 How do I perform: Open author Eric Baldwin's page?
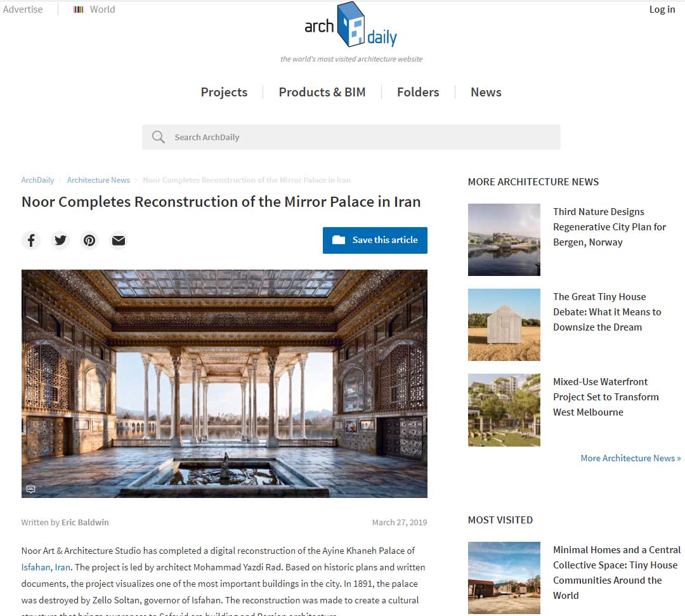(x=85, y=522)
